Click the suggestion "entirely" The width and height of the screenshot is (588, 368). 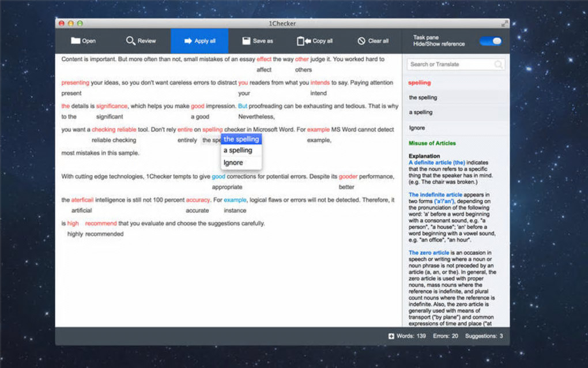coord(187,140)
